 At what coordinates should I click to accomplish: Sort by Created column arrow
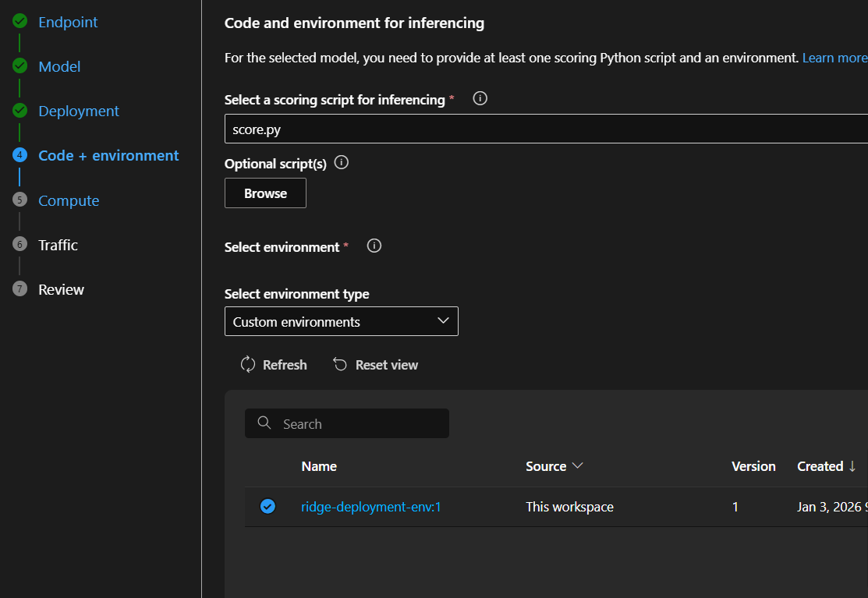pos(852,466)
